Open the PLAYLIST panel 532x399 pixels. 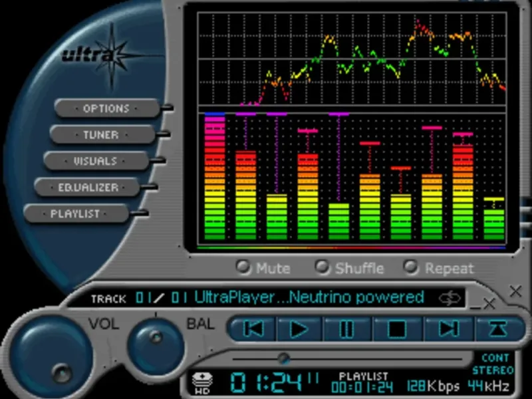point(75,213)
